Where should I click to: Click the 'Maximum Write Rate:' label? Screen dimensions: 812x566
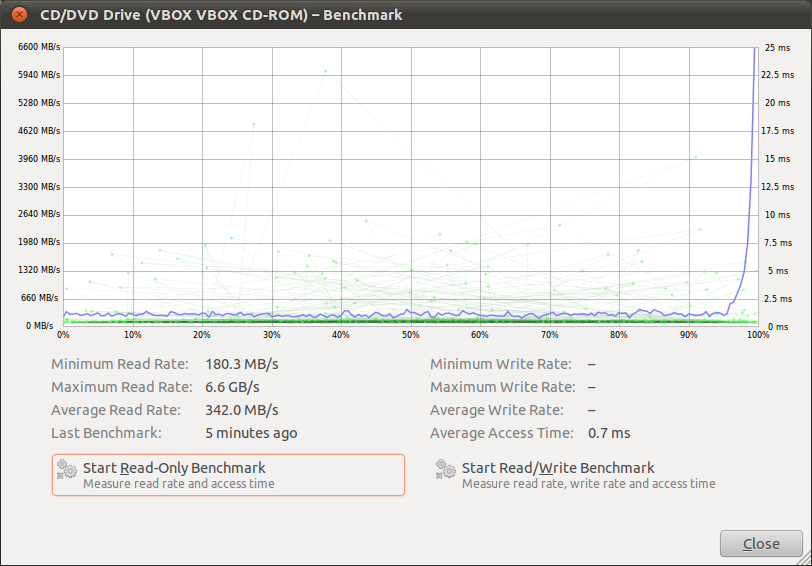click(503, 387)
